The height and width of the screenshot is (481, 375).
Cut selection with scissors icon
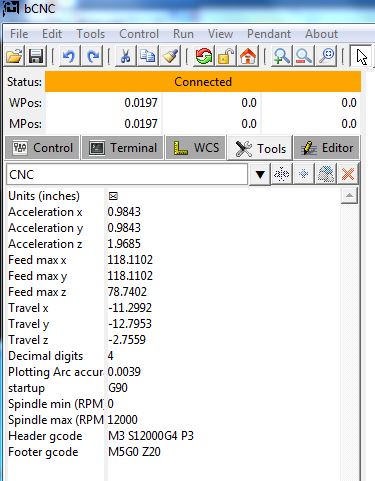[x=125, y=56]
